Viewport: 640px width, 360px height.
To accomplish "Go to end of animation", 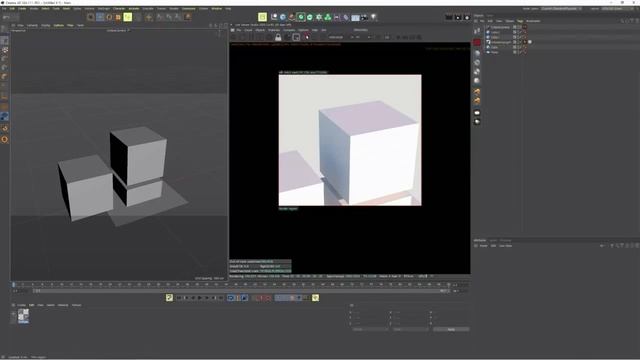I will 221,298.
